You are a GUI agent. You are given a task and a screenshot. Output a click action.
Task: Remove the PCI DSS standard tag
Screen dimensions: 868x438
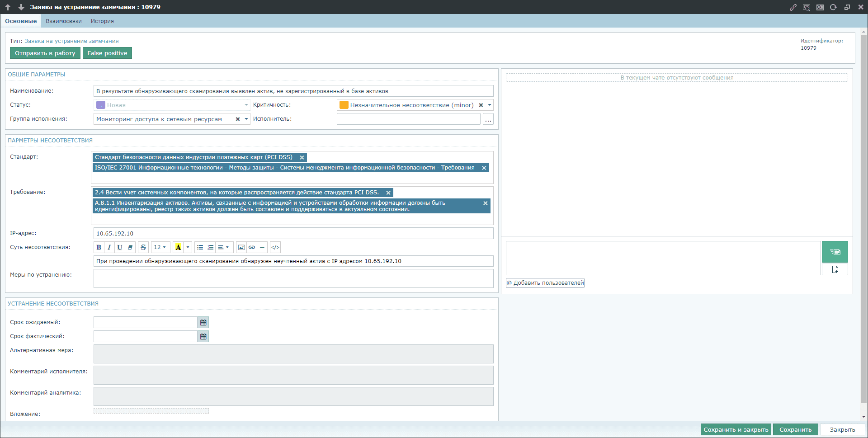302,157
